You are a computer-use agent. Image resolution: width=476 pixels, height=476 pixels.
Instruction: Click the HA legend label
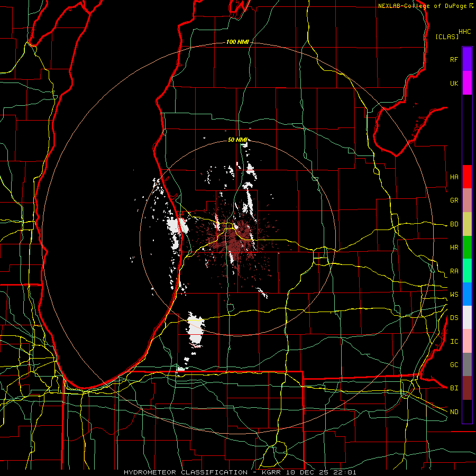(454, 177)
